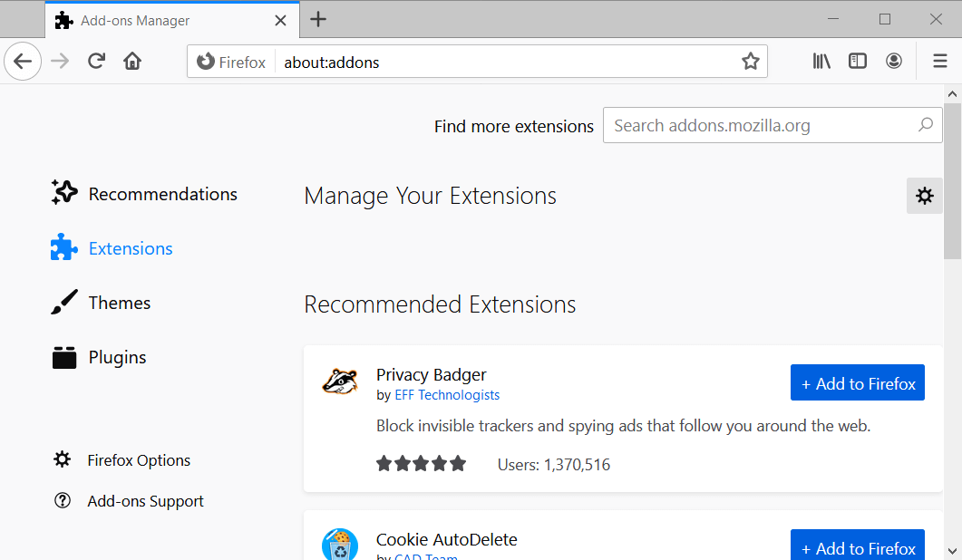Image resolution: width=962 pixels, height=560 pixels.
Task: Select Recommendations in the sidebar
Action: pyautogui.click(x=162, y=193)
